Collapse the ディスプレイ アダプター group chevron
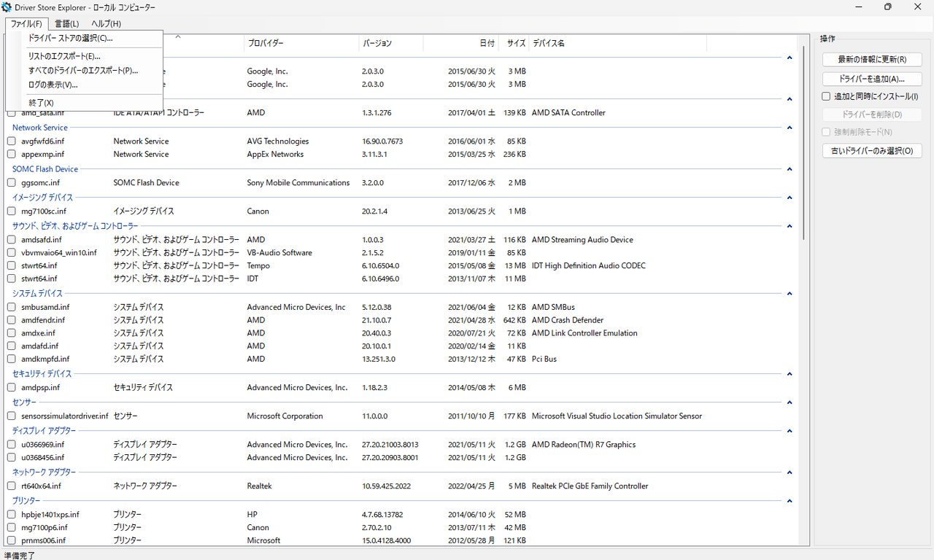The width and height of the screenshot is (934, 560). coord(790,431)
